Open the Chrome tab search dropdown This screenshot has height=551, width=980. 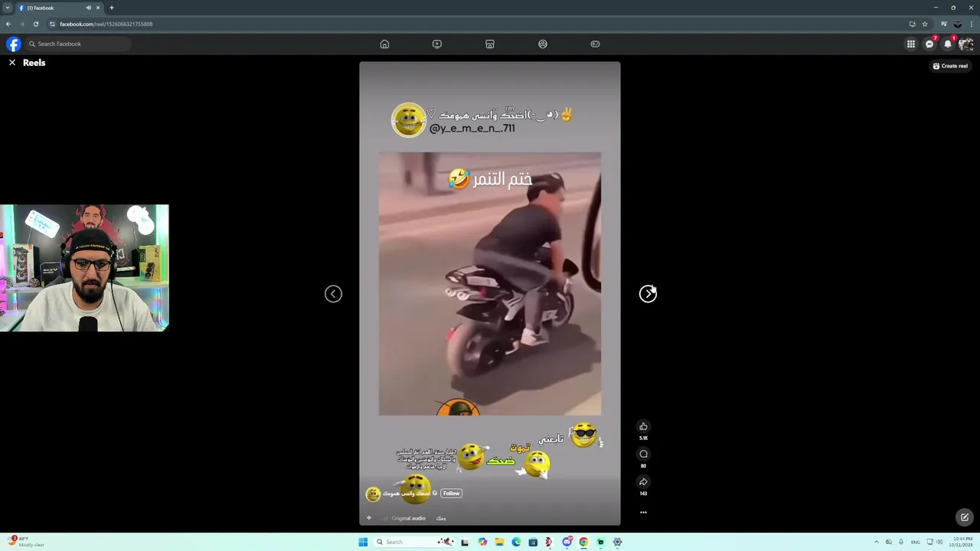tap(8, 8)
